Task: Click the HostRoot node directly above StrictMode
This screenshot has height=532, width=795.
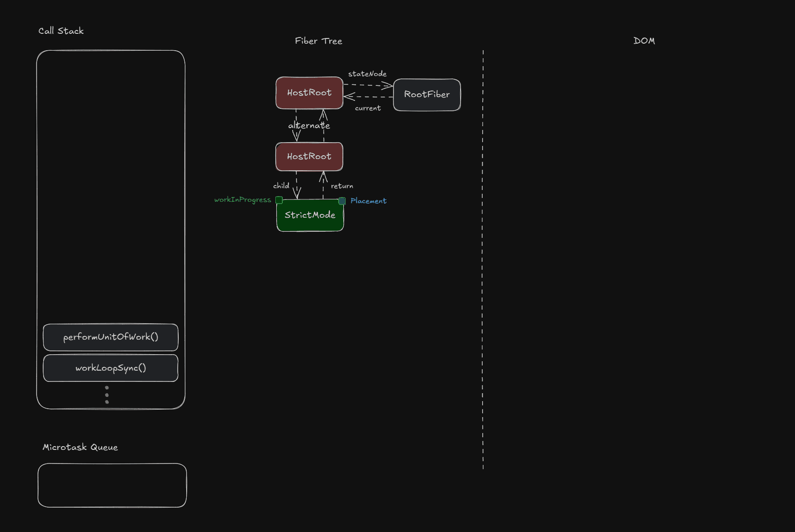Action: [309, 157]
